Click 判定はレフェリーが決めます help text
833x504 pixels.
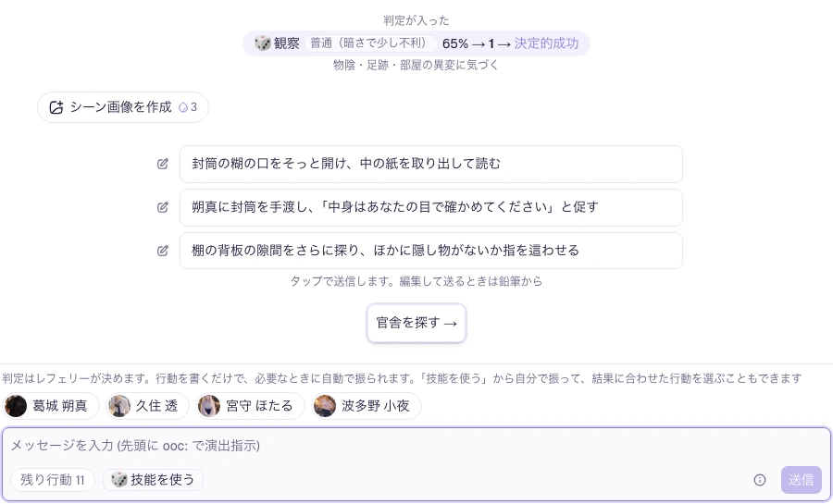pos(402,378)
